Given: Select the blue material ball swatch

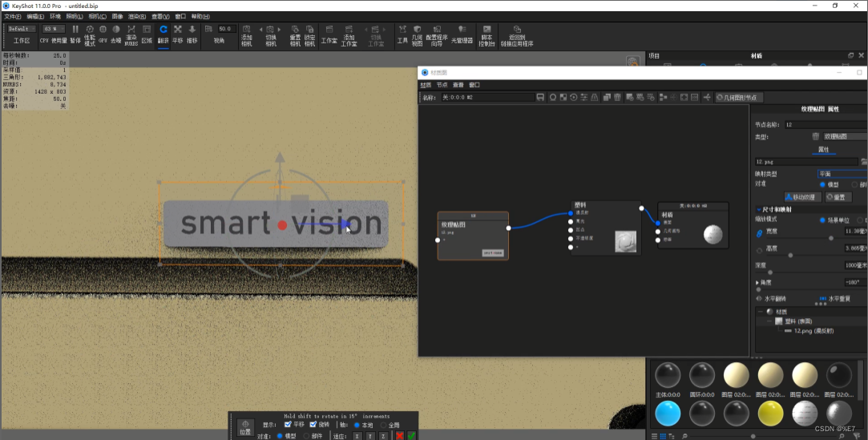Looking at the screenshot, I should [668, 414].
